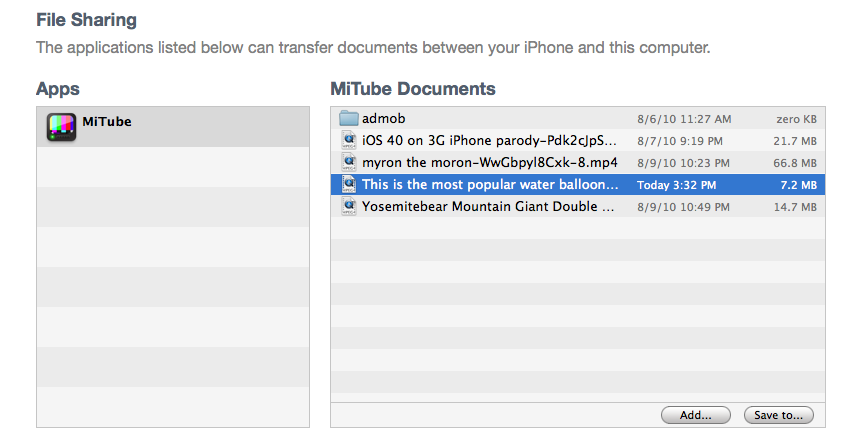Select the admob folder name
The height and width of the screenshot is (447, 847).
pyautogui.click(x=383, y=118)
